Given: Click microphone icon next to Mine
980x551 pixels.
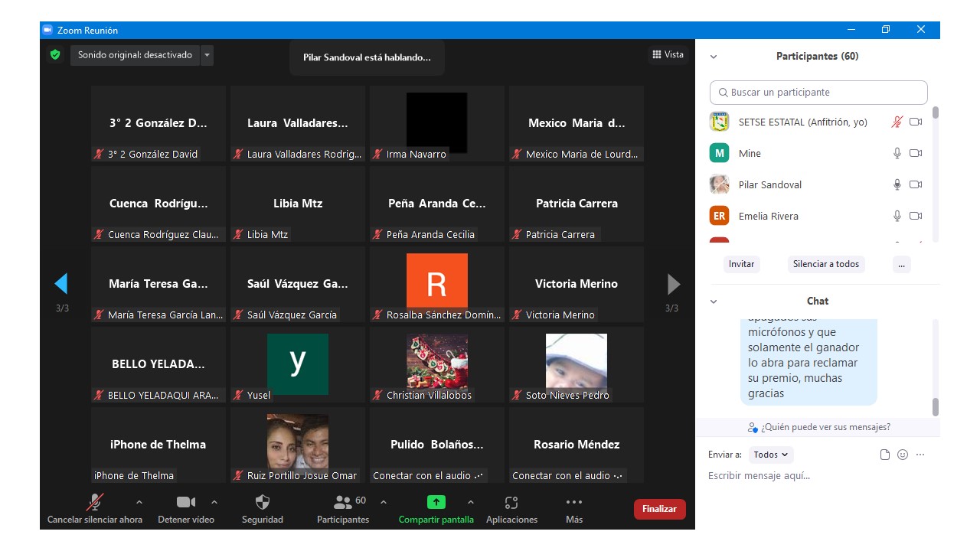Looking at the screenshot, I should [x=897, y=153].
